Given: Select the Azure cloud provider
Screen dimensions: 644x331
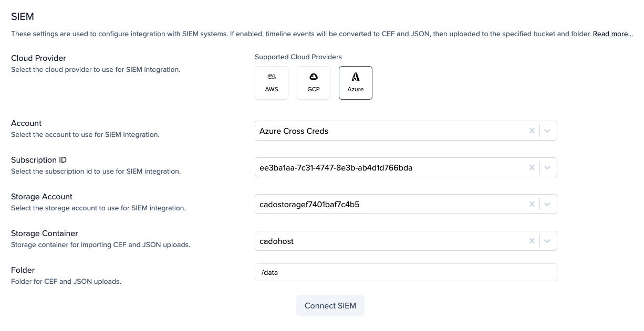Looking at the screenshot, I should point(356,83).
